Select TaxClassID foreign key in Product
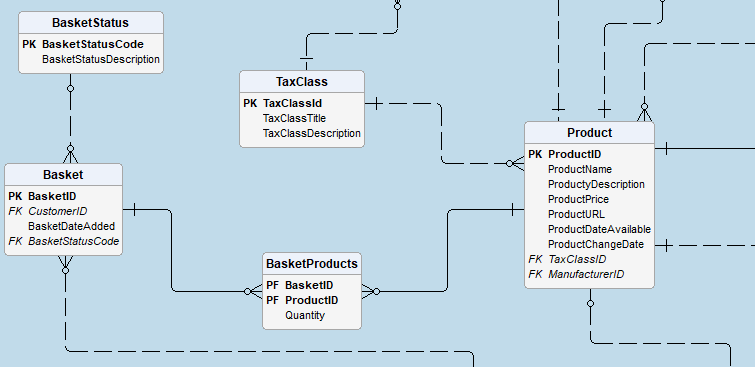755x367 pixels. [577, 260]
